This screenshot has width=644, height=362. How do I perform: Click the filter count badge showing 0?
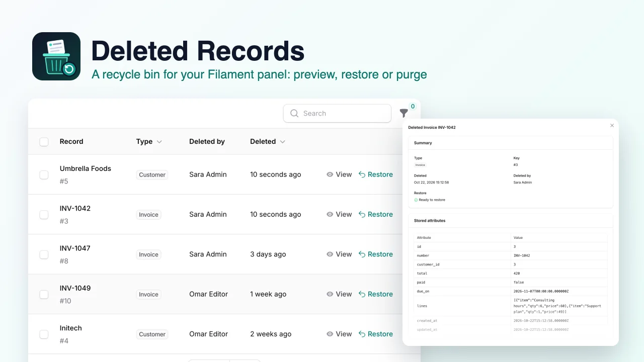coord(413,107)
